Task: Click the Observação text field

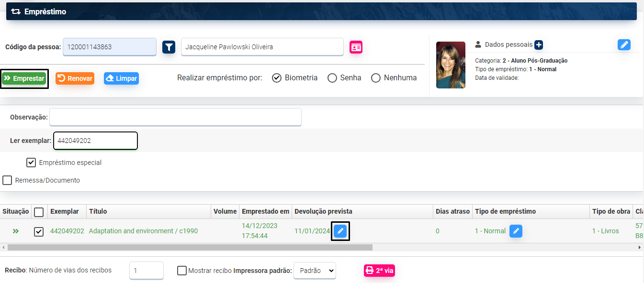Action: [175, 117]
